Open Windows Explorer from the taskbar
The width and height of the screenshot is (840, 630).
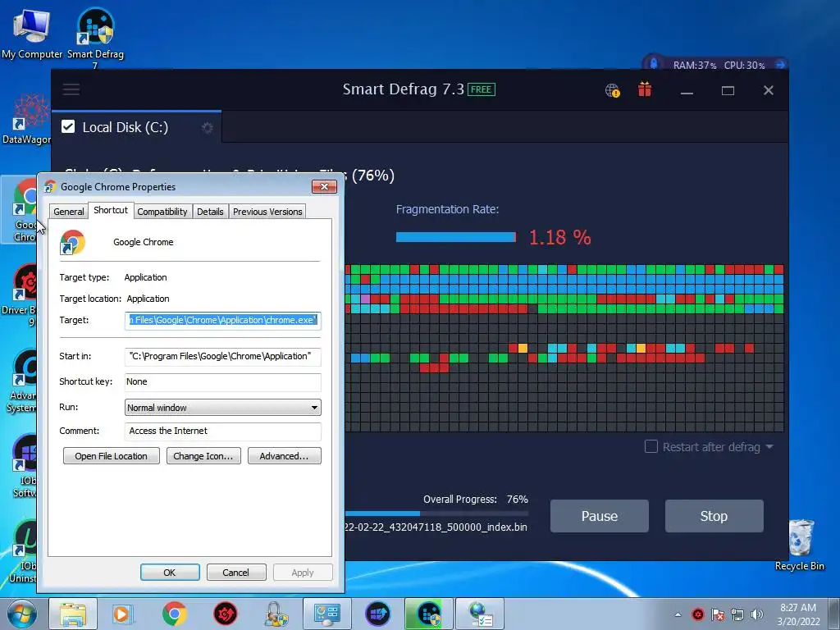pyautogui.click(x=73, y=614)
